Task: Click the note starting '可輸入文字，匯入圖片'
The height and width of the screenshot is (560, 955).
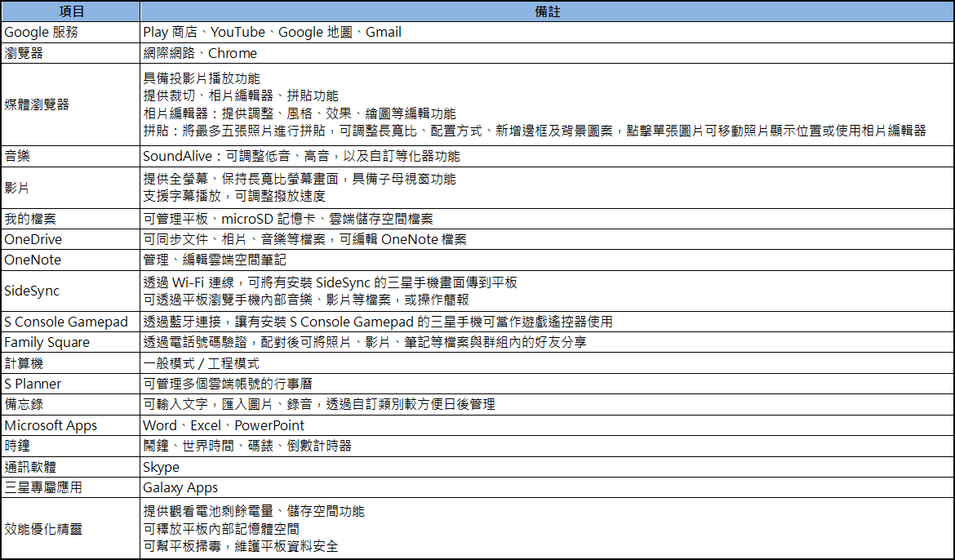Action: 319,405
